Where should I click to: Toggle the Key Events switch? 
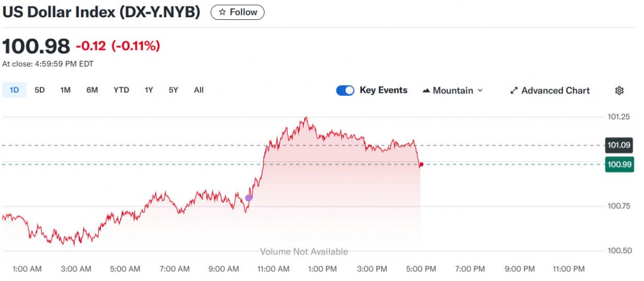pyautogui.click(x=345, y=90)
